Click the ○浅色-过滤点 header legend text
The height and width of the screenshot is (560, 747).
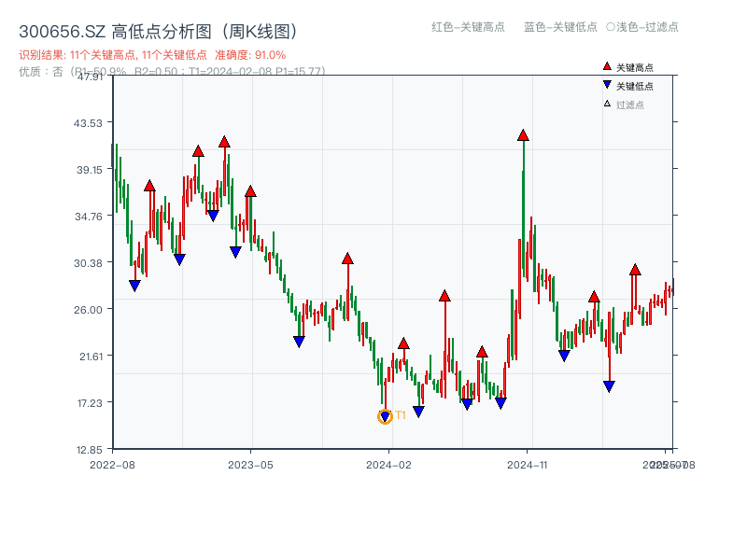tap(642, 27)
